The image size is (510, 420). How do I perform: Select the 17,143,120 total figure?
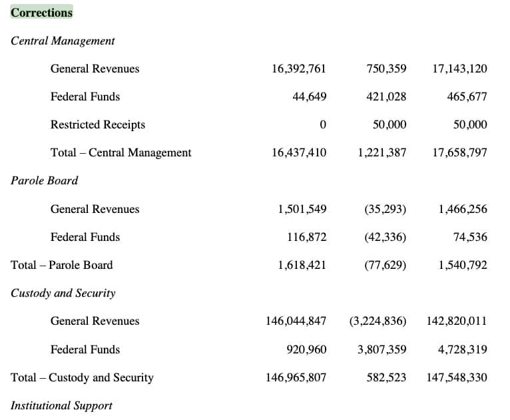[459, 69]
